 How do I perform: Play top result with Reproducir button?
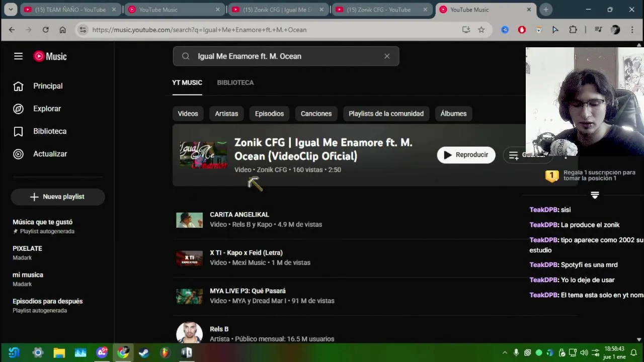(466, 155)
